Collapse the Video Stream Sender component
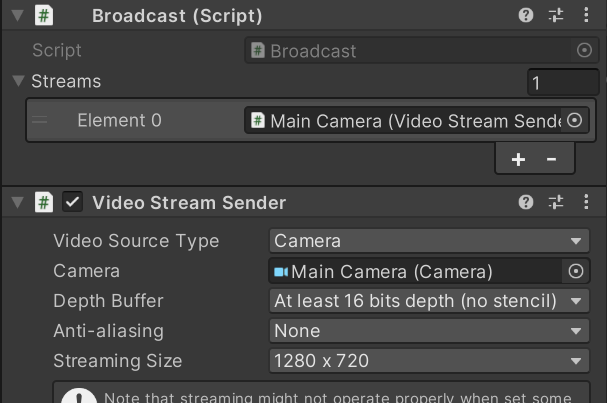 17,203
